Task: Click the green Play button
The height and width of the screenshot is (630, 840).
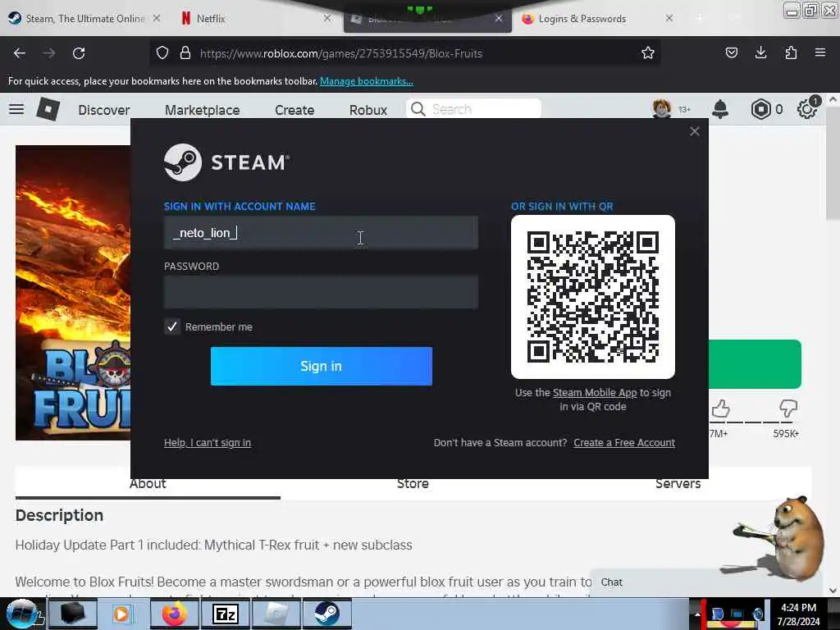Action: click(x=755, y=363)
